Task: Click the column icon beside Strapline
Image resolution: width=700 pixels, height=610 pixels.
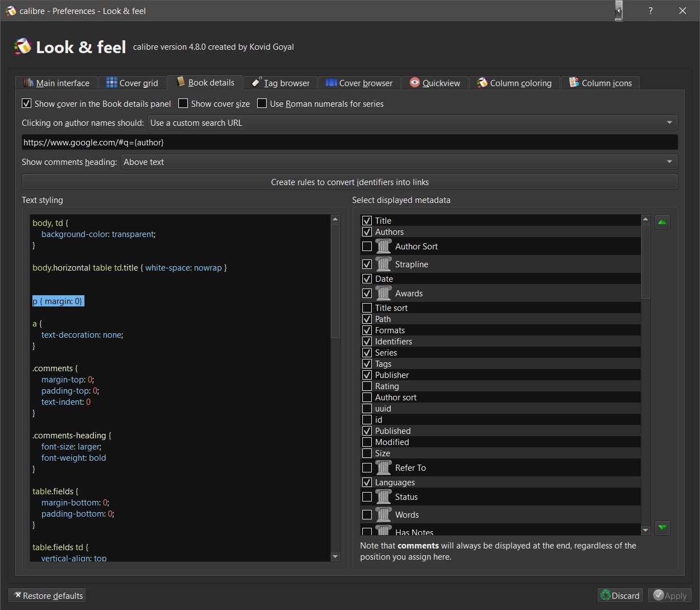Action: [x=384, y=264]
